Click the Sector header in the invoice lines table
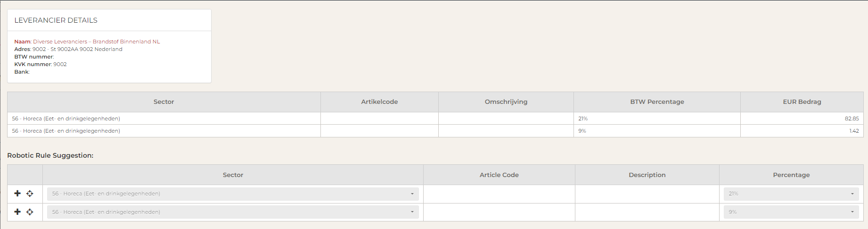Screen dimensions: 868x229 pos(164,102)
